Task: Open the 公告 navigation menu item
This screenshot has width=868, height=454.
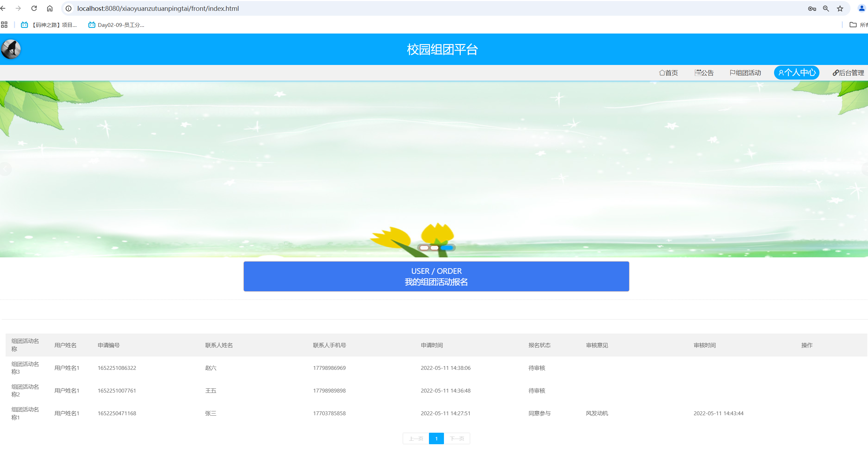Action: [x=704, y=73]
